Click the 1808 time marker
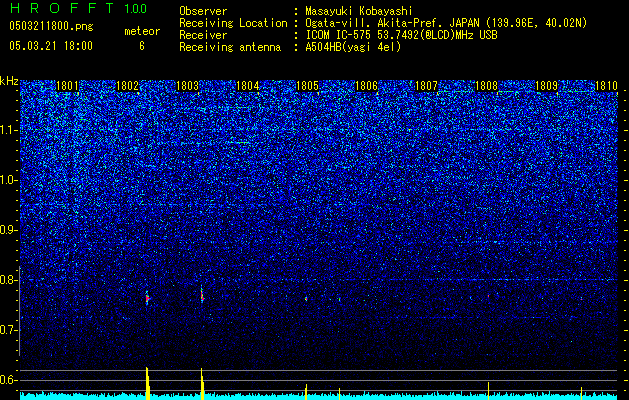The image size is (629, 400). click(x=486, y=86)
